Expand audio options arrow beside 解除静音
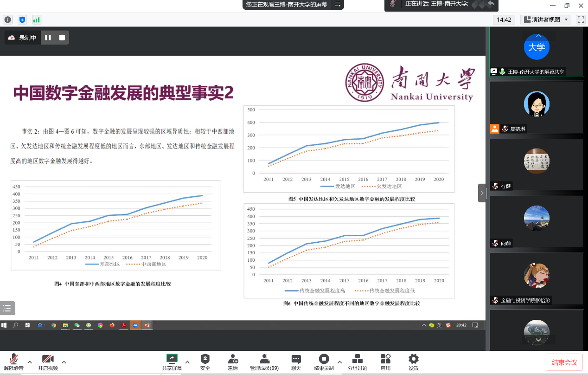The height and width of the screenshot is (375, 588). (30, 362)
